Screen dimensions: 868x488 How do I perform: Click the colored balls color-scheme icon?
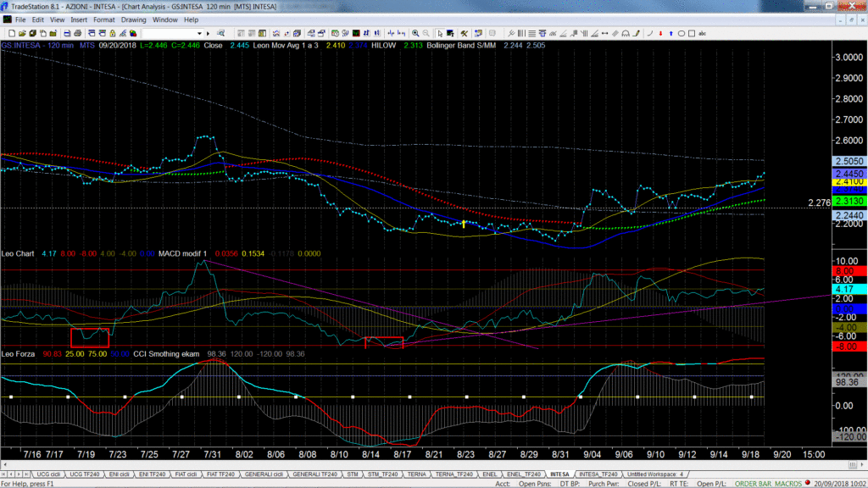(x=133, y=33)
